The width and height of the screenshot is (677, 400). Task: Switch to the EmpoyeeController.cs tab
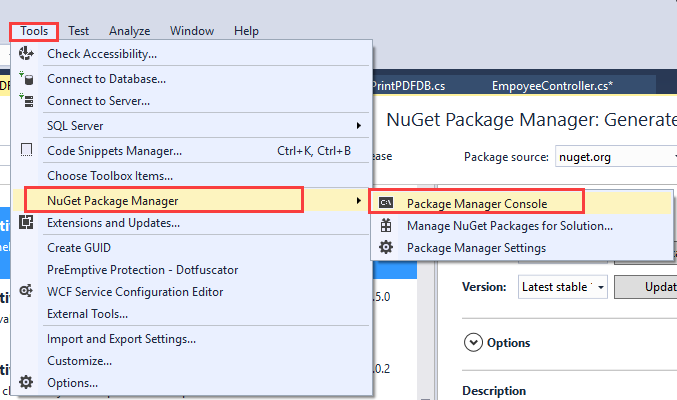(552, 86)
